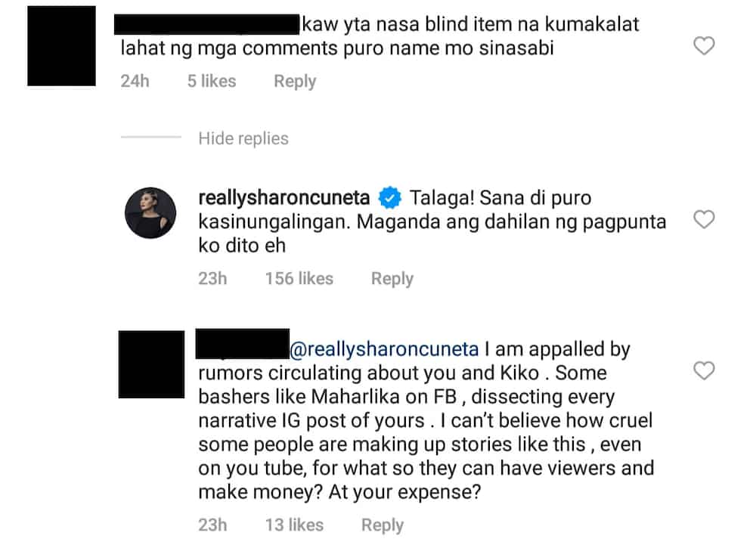This screenshot has height=551, width=756.
Task: Click the line beside Hide replies
Action: point(151,138)
